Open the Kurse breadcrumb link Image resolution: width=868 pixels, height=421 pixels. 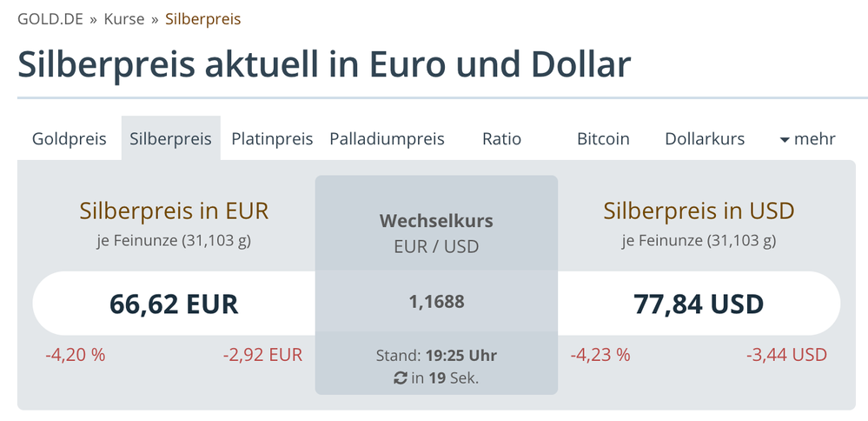(123, 19)
